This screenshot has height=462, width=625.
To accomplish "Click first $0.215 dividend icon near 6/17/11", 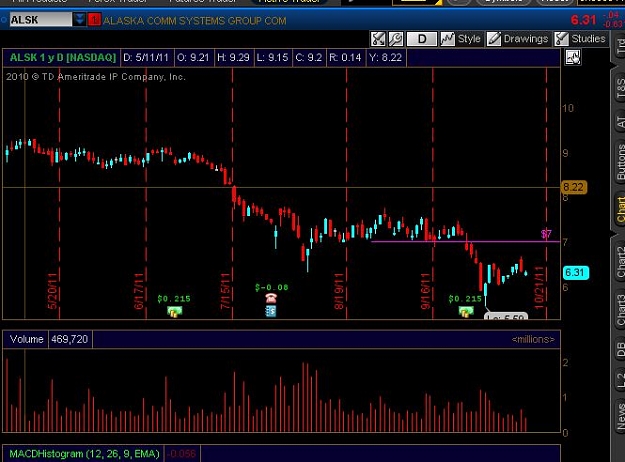I will [174, 312].
